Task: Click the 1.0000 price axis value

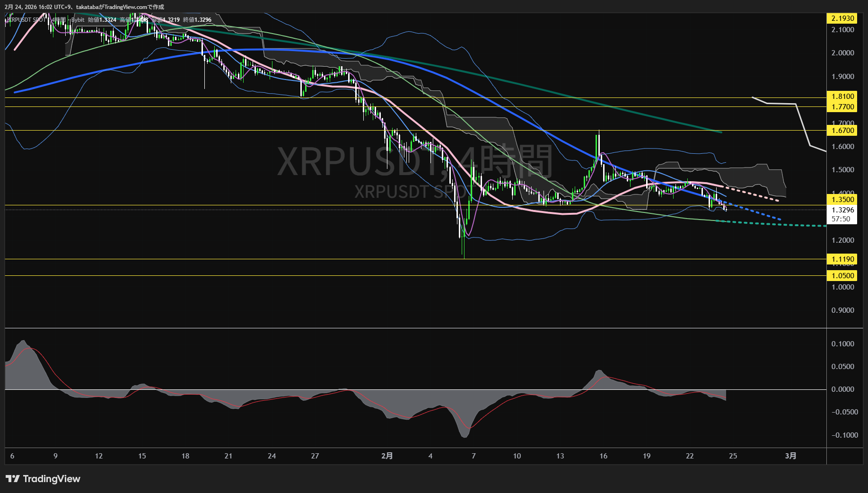Action: pyautogui.click(x=842, y=287)
